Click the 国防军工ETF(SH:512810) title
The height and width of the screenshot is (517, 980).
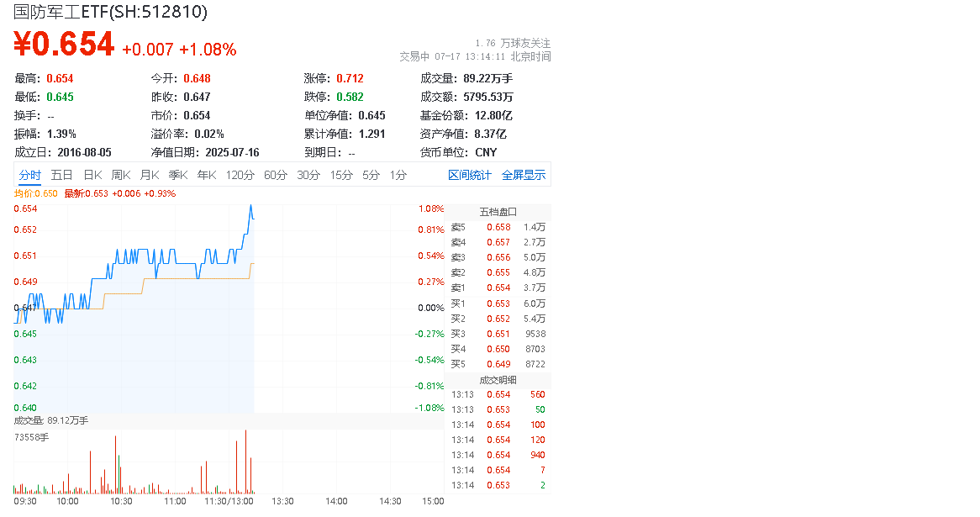pyautogui.click(x=110, y=13)
